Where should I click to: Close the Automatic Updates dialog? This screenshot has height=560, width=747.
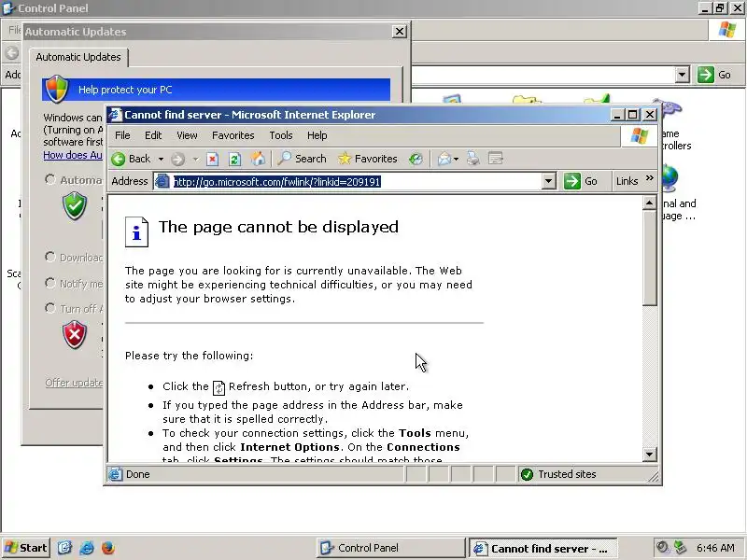[x=400, y=32]
